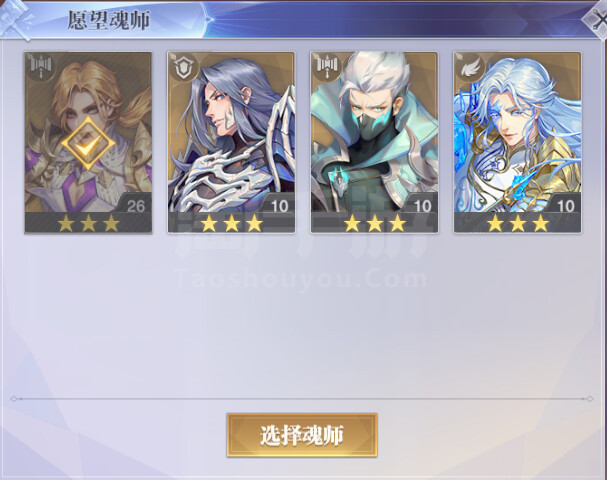Click the three-star rating on the purple-haired card
Screen dimensions: 607x480
(x=231, y=223)
